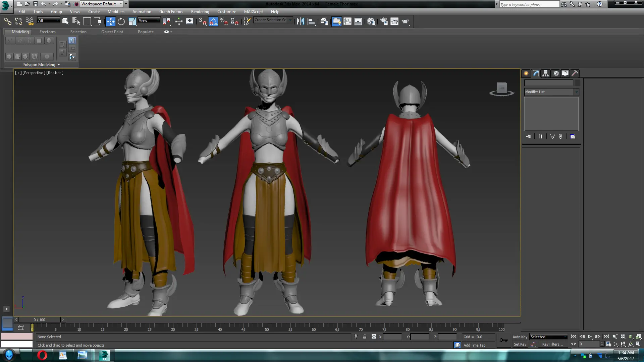
Task: Select the Rectangular Selection Region tool
Action: [87, 21]
